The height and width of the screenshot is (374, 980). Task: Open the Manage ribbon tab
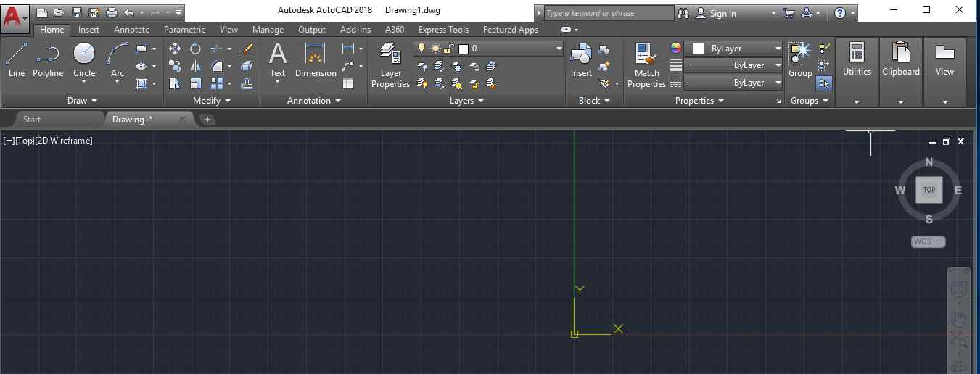click(x=268, y=30)
